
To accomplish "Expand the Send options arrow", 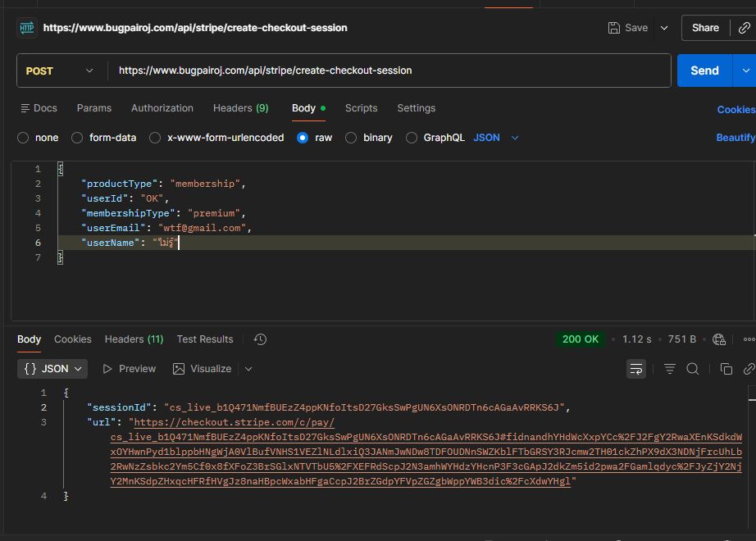I will click(x=745, y=70).
